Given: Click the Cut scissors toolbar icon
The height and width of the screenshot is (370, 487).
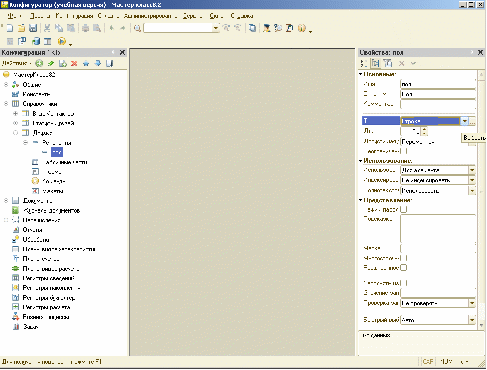Looking at the screenshot, I should [47, 28].
